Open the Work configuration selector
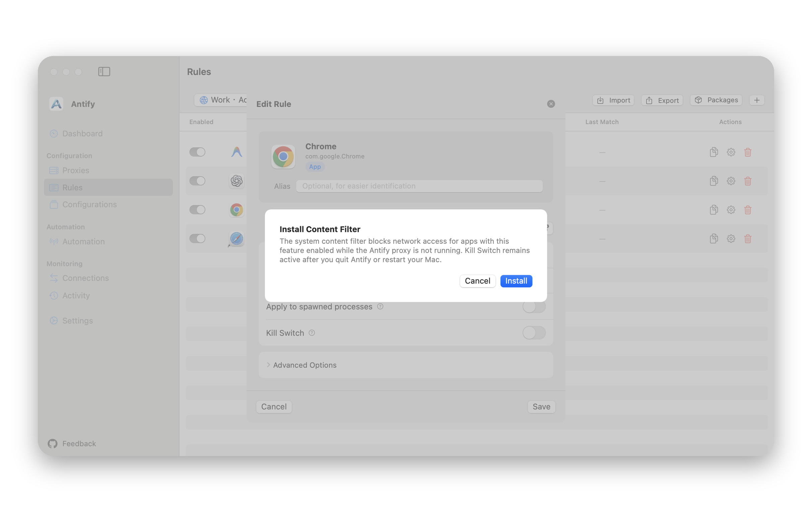Image resolution: width=812 pixels, height=512 pixels. click(x=221, y=100)
